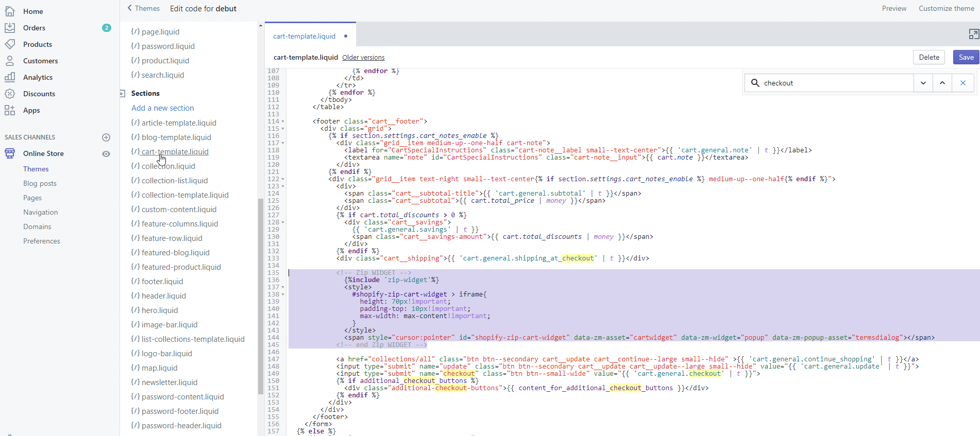Open product.liquid file
Screen dimensions: 980x436
coord(165,61)
